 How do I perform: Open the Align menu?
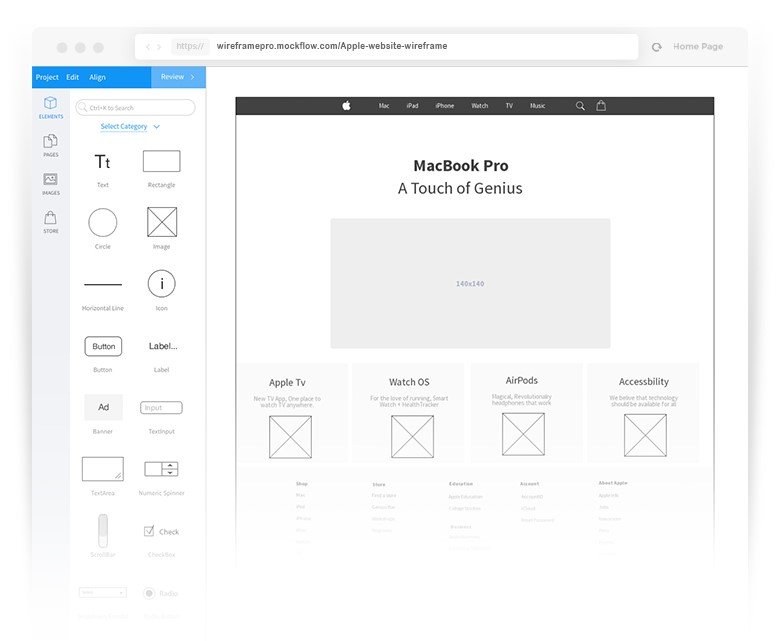(x=98, y=77)
